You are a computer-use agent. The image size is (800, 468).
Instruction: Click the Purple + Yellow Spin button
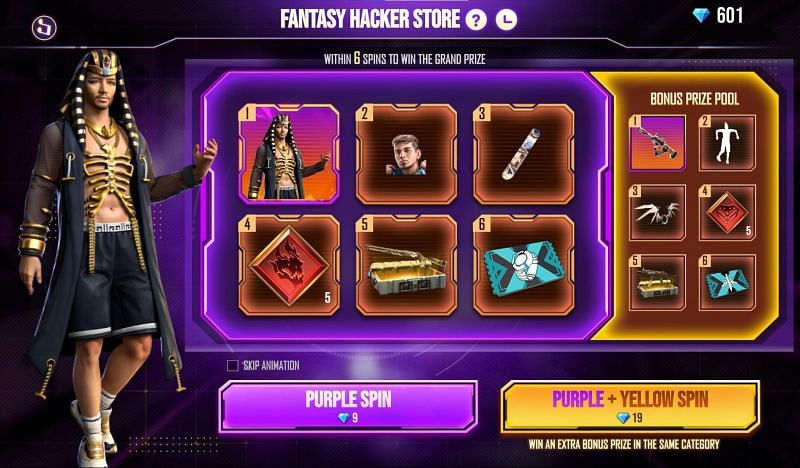(630, 406)
